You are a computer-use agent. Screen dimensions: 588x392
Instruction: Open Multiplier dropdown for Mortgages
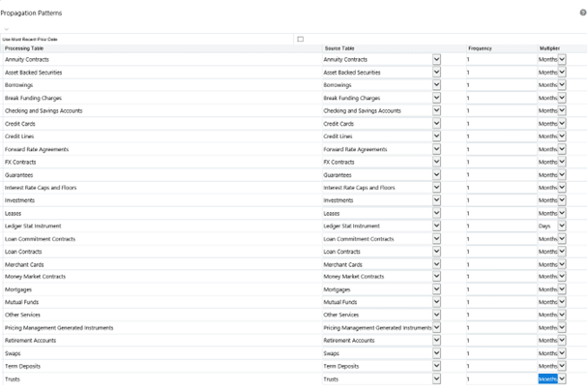tap(562, 289)
